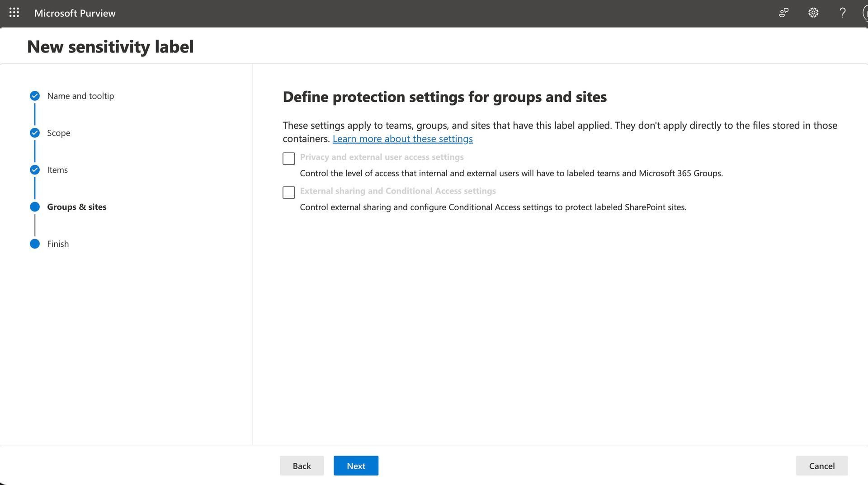
Task: Enable Privacy and external user access settings
Action: click(288, 159)
